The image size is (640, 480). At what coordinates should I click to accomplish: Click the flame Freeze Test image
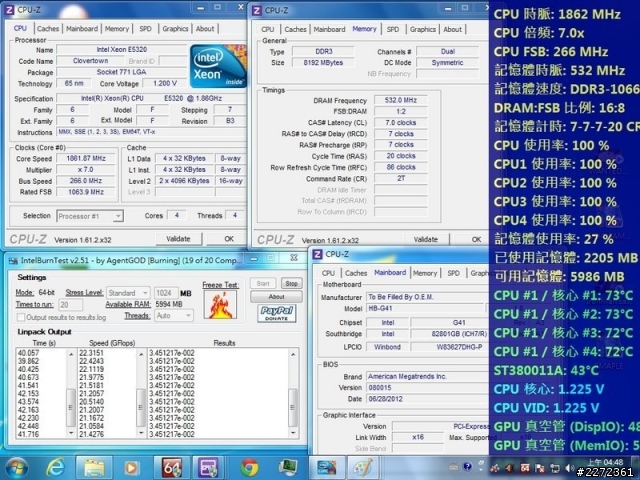coord(220,305)
